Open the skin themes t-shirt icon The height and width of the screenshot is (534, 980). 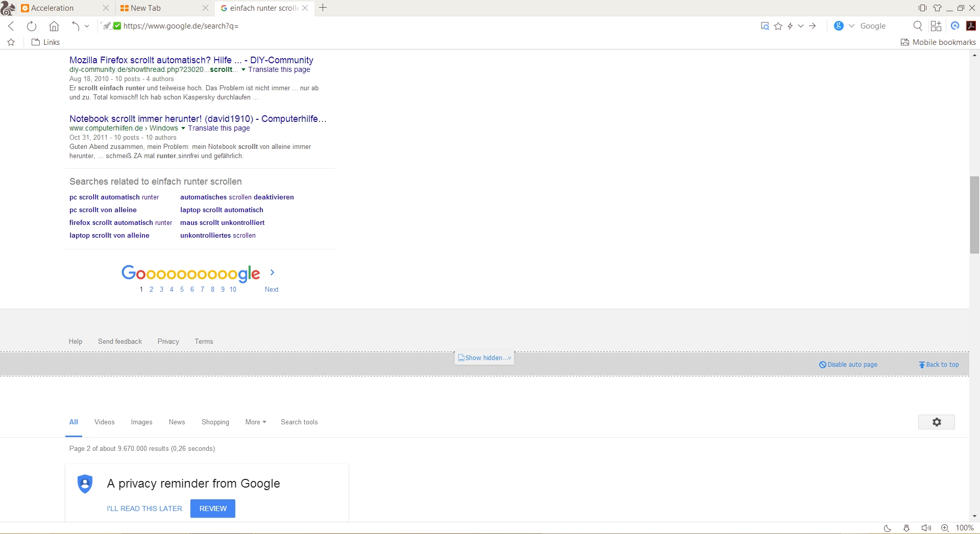[x=937, y=8]
